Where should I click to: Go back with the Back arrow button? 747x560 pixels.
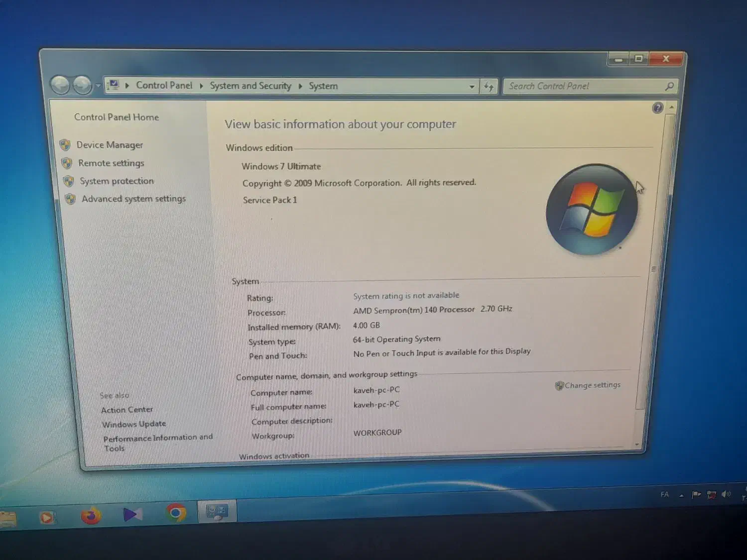(x=61, y=85)
